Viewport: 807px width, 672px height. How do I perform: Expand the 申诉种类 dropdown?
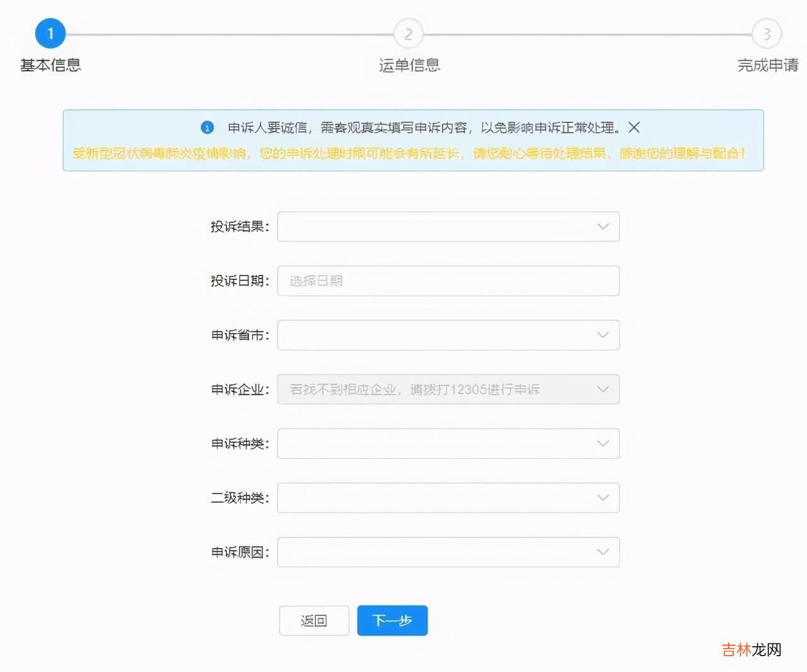click(448, 443)
